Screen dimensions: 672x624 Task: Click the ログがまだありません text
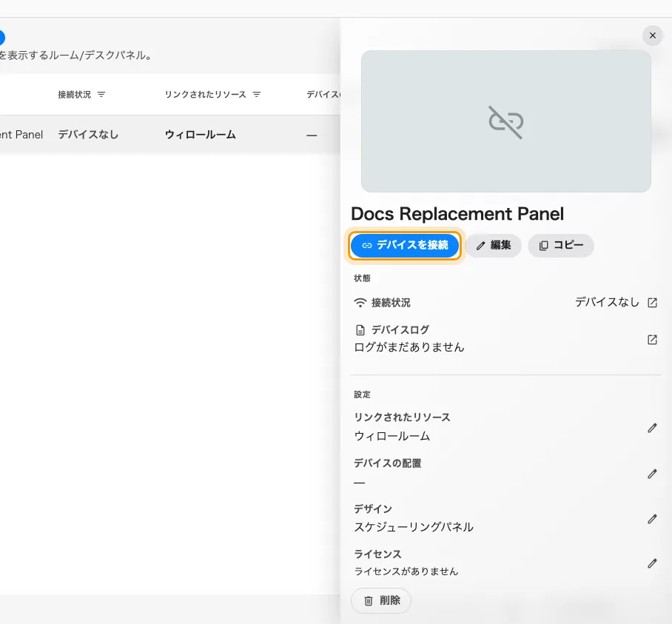409,347
